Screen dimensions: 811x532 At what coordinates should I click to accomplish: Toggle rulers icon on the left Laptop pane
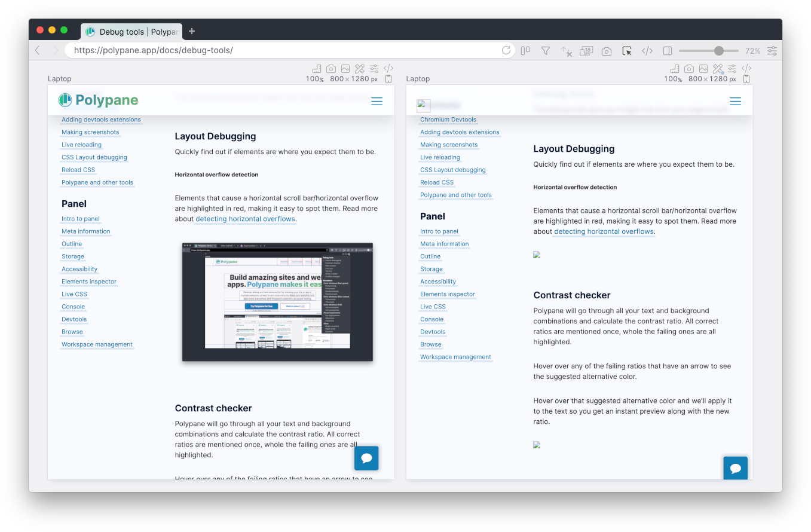coord(316,69)
